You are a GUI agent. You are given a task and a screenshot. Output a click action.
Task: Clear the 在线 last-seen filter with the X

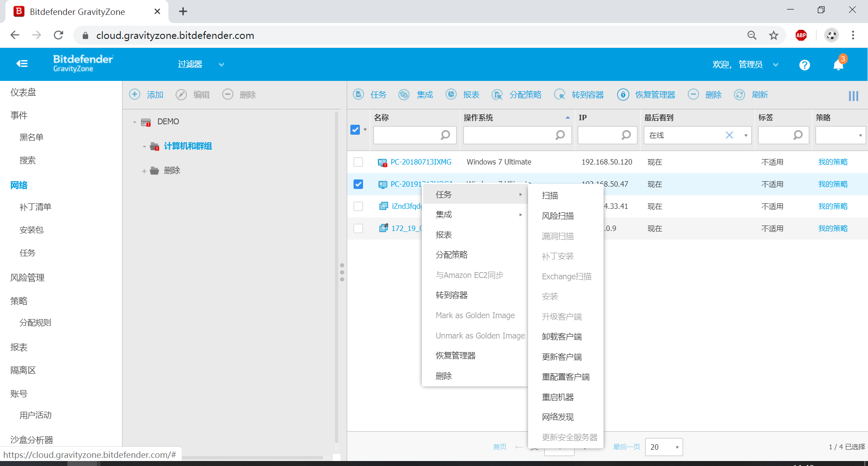point(729,135)
